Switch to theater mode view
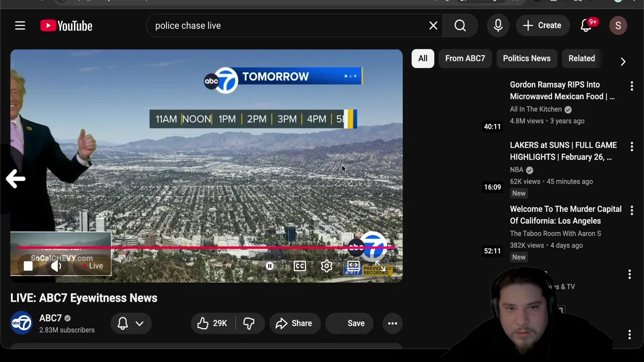Screen dimensions: 644x362 click(354, 266)
